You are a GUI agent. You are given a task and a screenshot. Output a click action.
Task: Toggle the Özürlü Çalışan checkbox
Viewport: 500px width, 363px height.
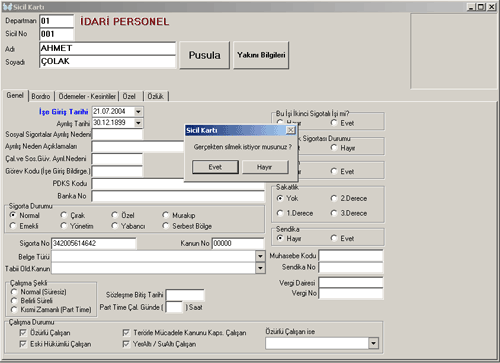coord(23,333)
